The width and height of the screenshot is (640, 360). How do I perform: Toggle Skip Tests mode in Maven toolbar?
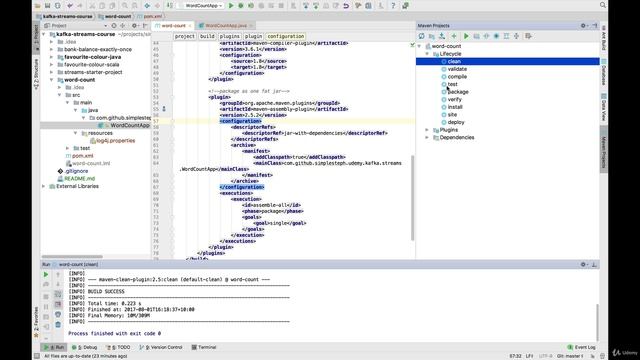(x=496, y=36)
